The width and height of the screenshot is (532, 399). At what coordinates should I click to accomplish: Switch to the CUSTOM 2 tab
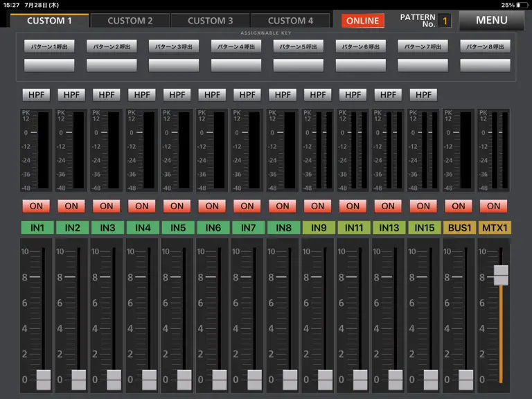point(130,21)
